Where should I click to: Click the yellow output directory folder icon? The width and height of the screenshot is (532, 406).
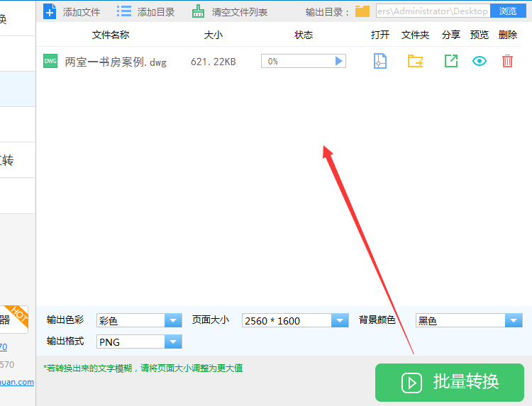(362, 11)
